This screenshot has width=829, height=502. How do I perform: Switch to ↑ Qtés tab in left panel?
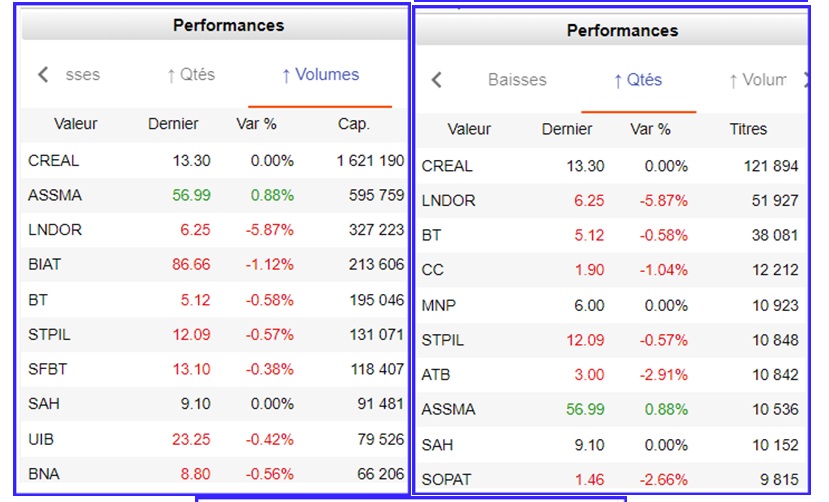(190, 75)
